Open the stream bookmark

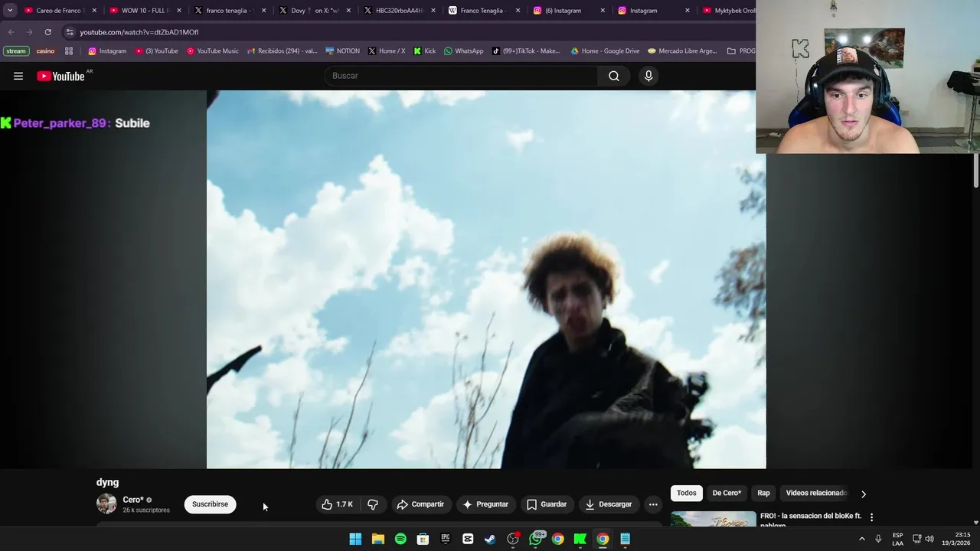coord(16,51)
